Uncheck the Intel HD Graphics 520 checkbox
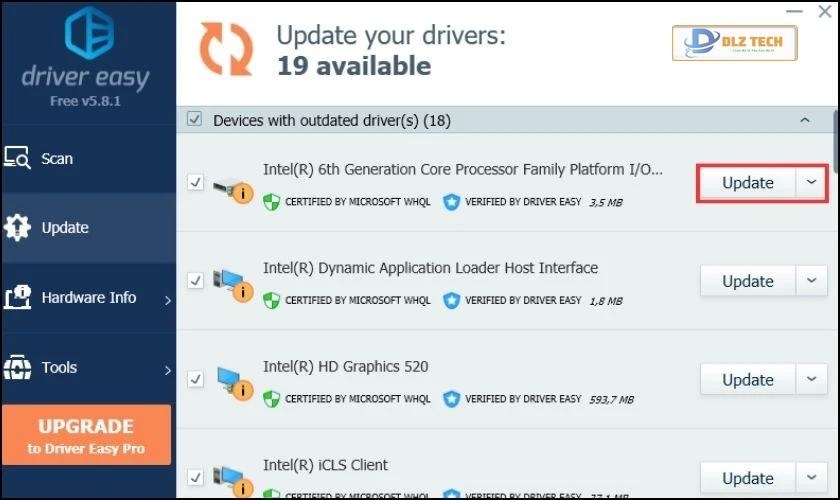 click(x=195, y=380)
